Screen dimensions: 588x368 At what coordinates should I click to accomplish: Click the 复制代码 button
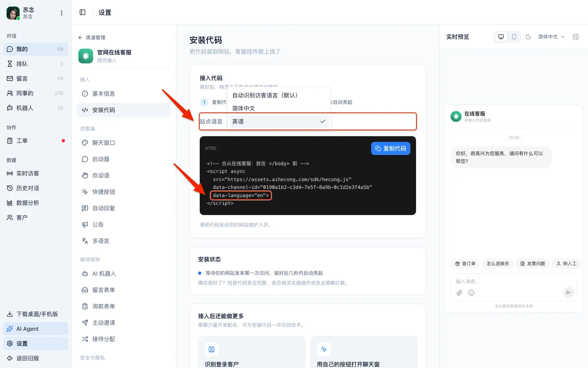391,148
